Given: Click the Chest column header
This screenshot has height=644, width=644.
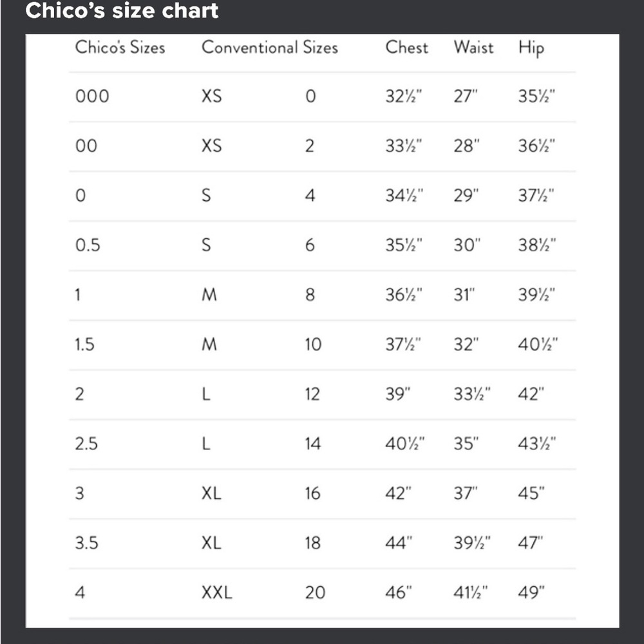Looking at the screenshot, I should pos(406,47).
